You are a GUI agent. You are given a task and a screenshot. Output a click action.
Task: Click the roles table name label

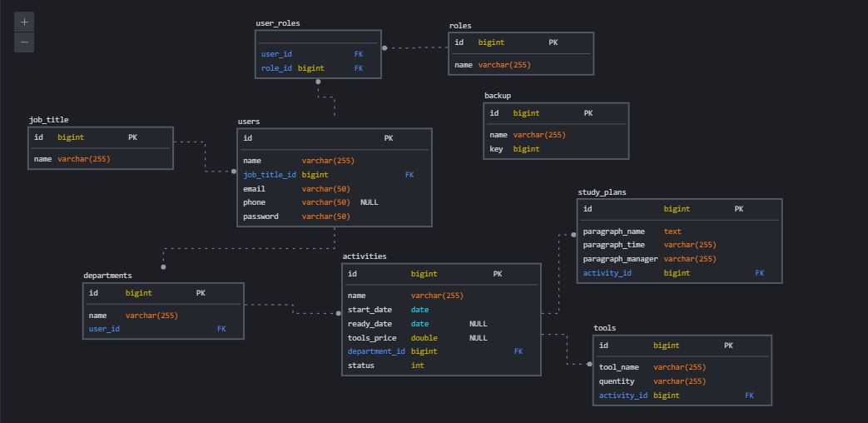click(460, 26)
